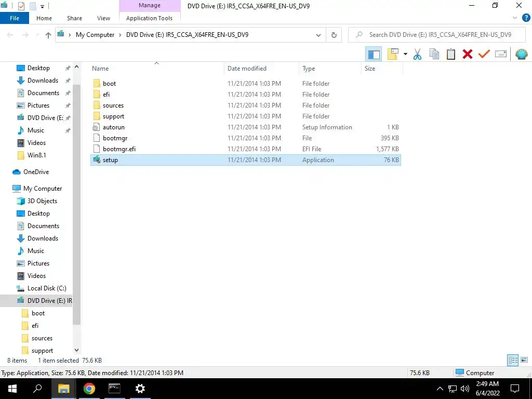The height and width of the screenshot is (399, 532).
Task: Open the Windows Start button
Action: click(12, 389)
